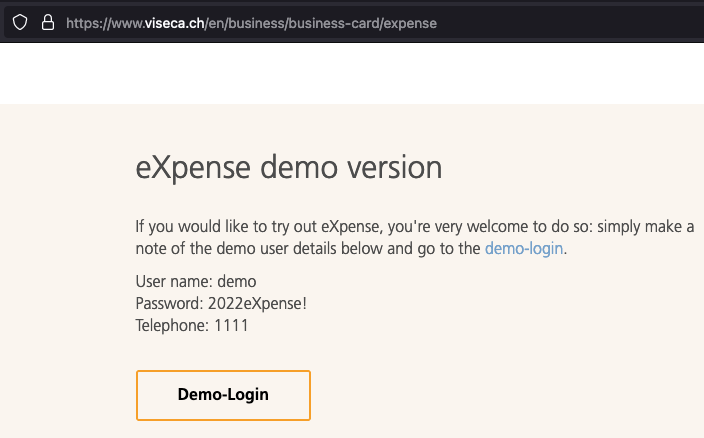Open the shield tracking protection icon
704x438 pixels.
20,22
